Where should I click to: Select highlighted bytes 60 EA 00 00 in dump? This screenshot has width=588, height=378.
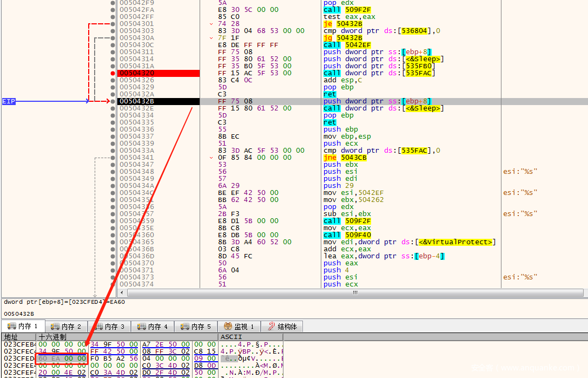(62, 359)
